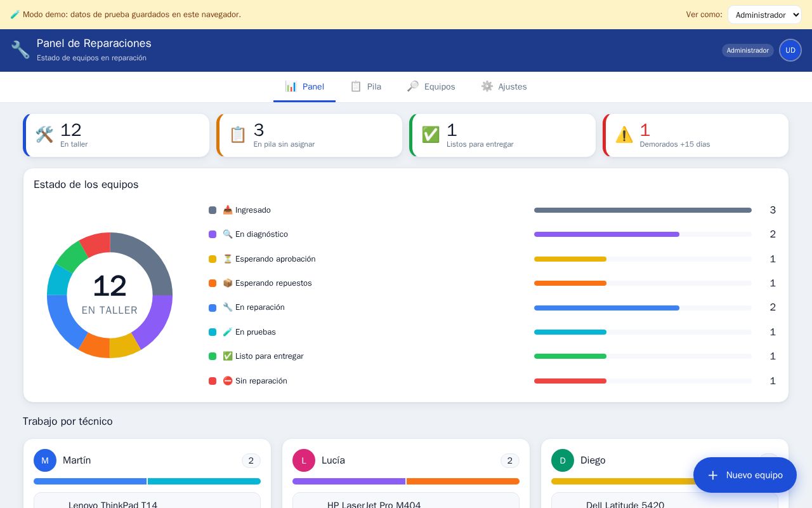812x508 pixels.
Task: Click the blue En reparación progress bar
Action: tap(643, 308)
